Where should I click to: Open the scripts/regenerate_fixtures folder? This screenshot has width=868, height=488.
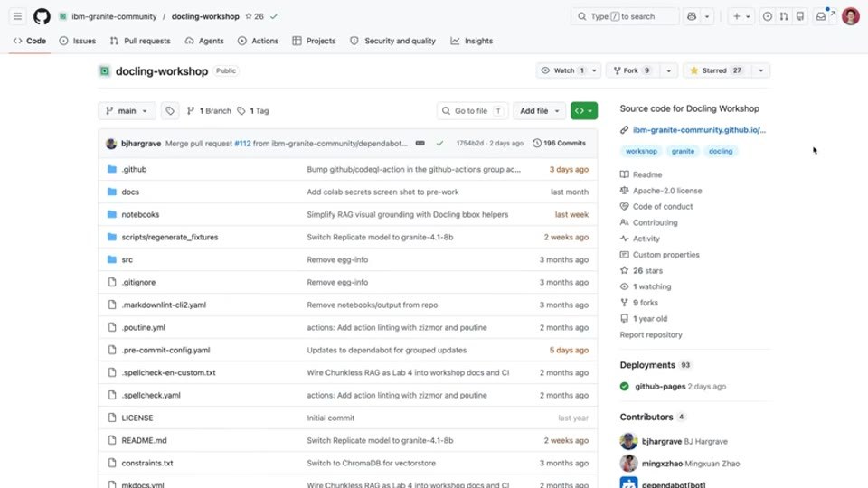point(170,238)
